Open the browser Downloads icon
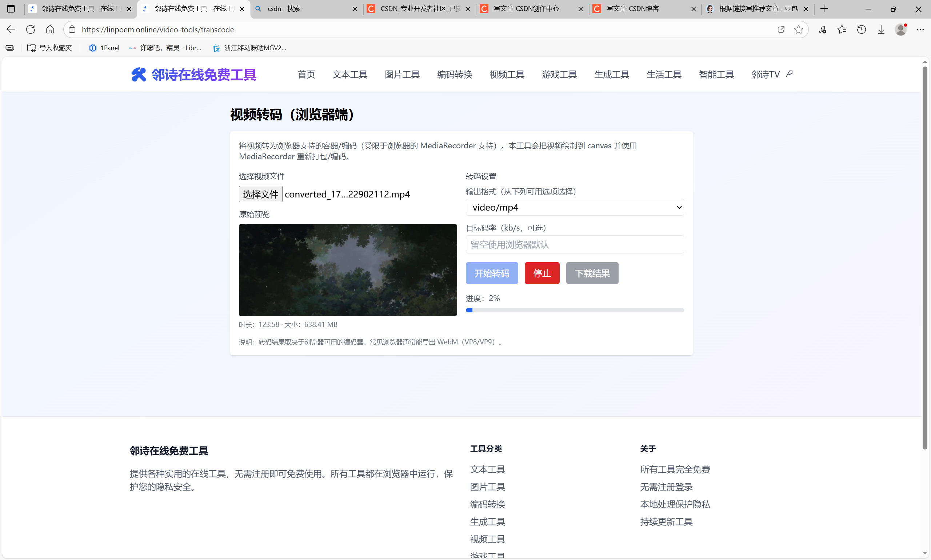The height and width of the screenshot is (560, 931). [x=881, y=29]
